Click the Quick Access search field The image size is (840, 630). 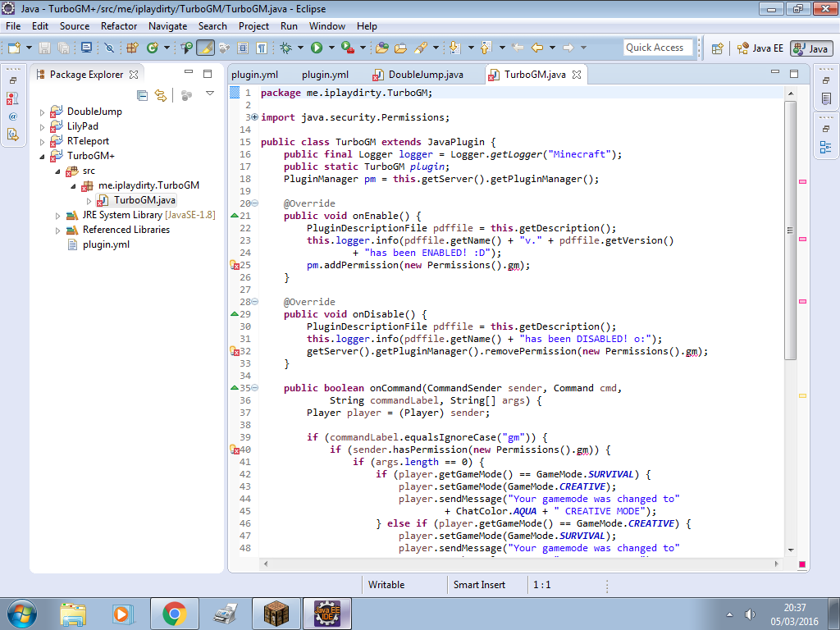click(x=658, y=48)
